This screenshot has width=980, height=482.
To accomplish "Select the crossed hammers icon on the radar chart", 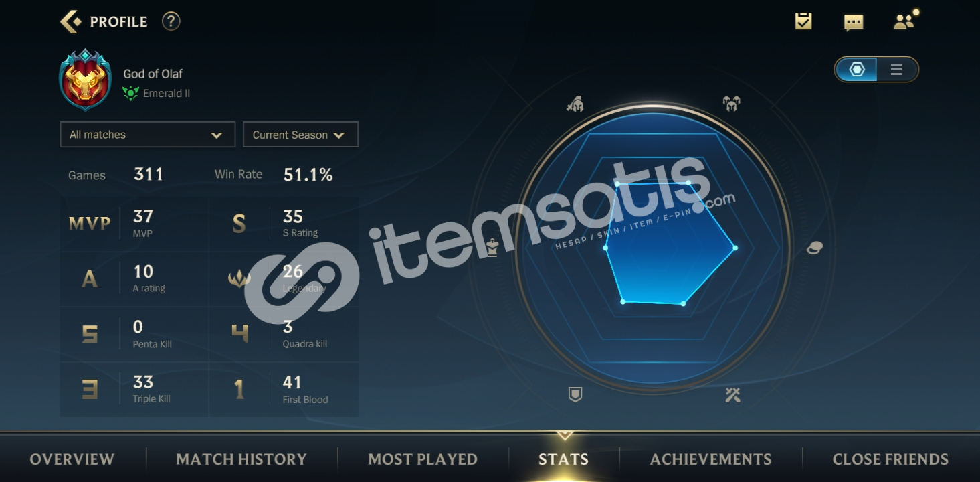I will click(732, 395).
